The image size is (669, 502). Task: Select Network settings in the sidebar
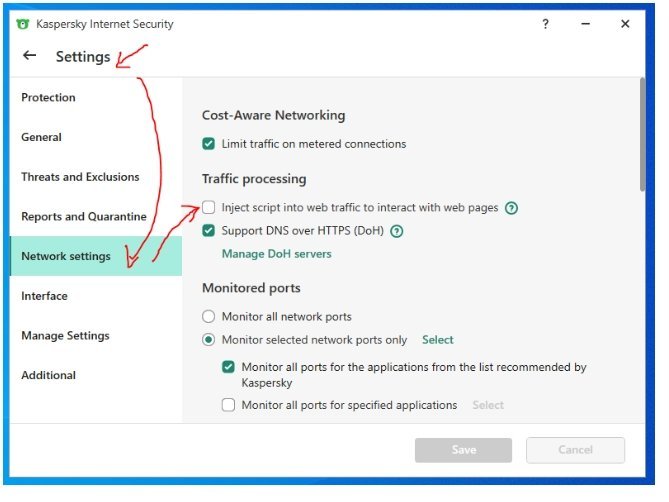[x=96, y=256]
